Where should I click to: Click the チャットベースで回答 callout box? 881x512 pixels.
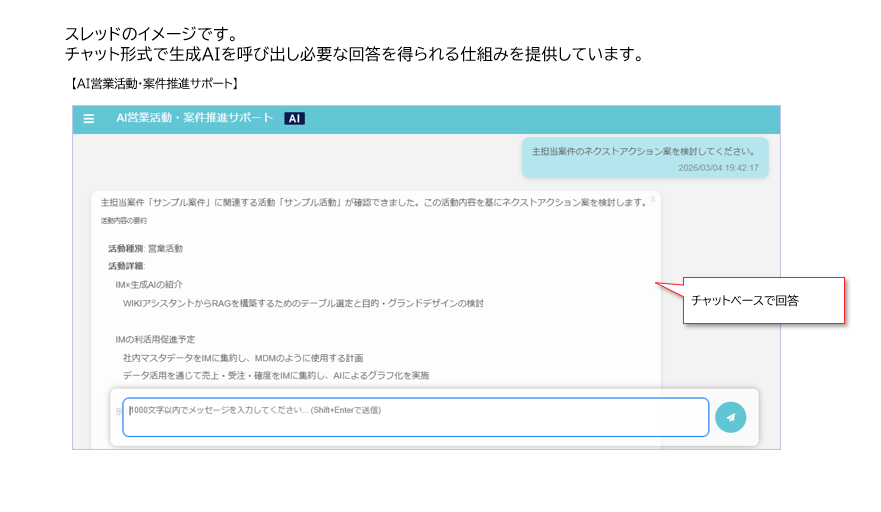point(764,300)
